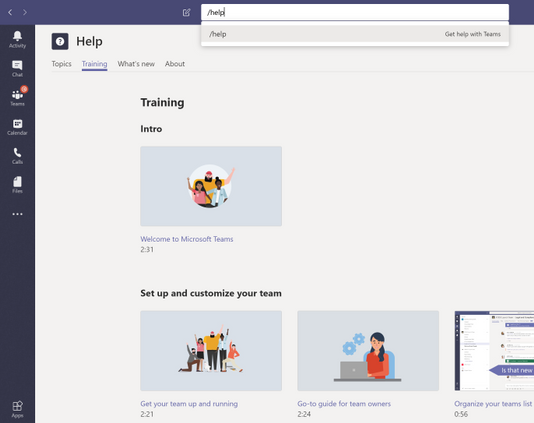Click the command search box
Image resolution: width=534 pixels, height=423 pixels.
(355, 13)
